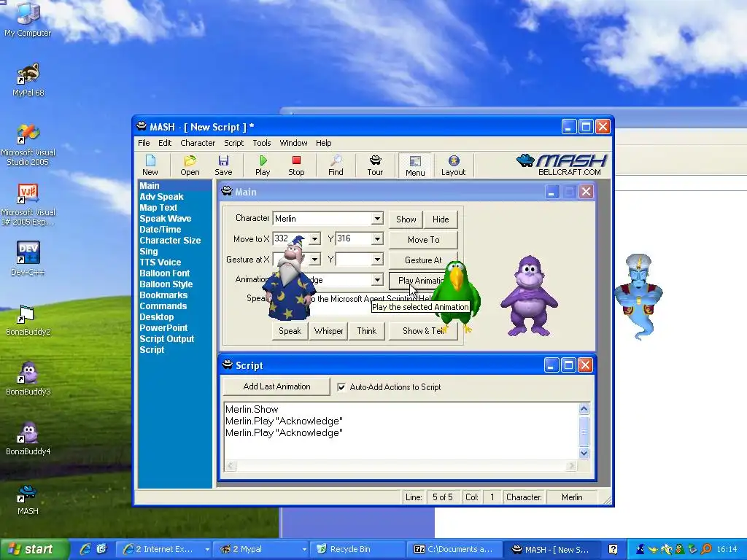Select Adv Speak in the sidebar

[161, 197]
